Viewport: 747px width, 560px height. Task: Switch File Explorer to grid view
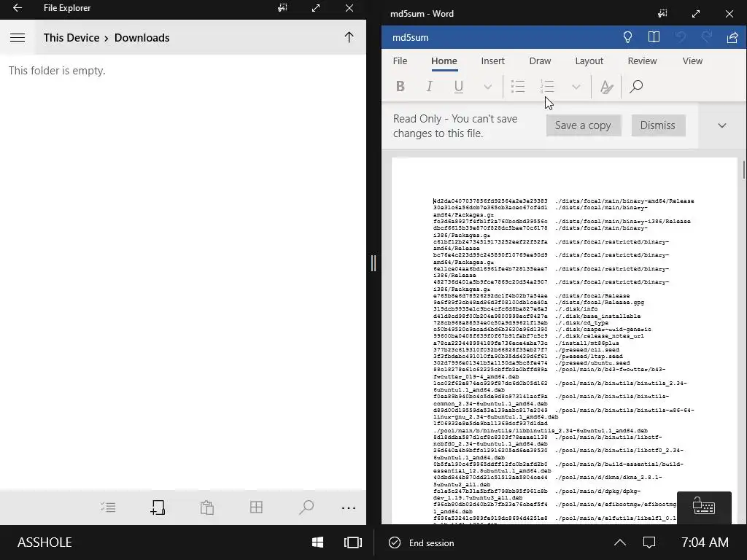click(256, 507)
